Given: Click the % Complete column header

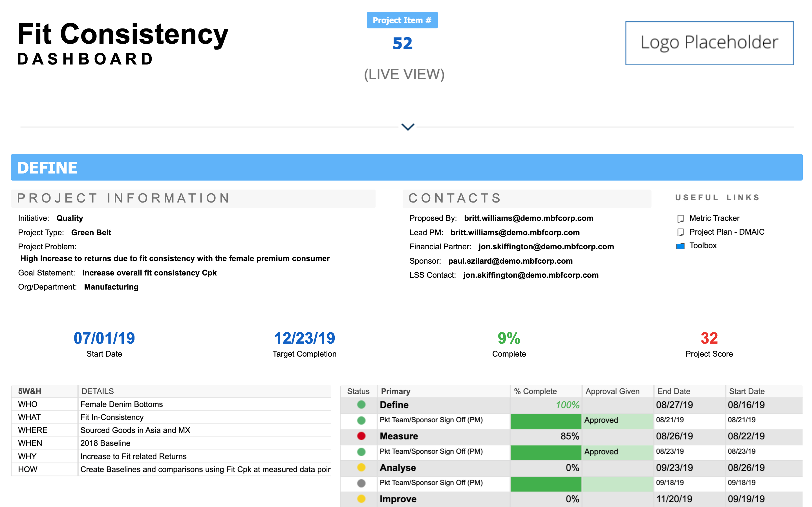Looking at the screenshot, I should tap(535, 391).
